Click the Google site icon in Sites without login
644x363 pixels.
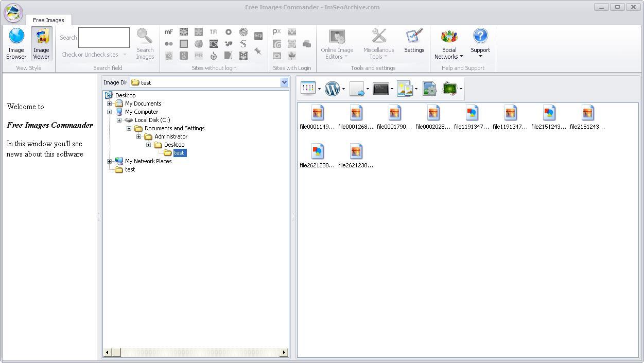pyautogui.click(x=183, y=55)
